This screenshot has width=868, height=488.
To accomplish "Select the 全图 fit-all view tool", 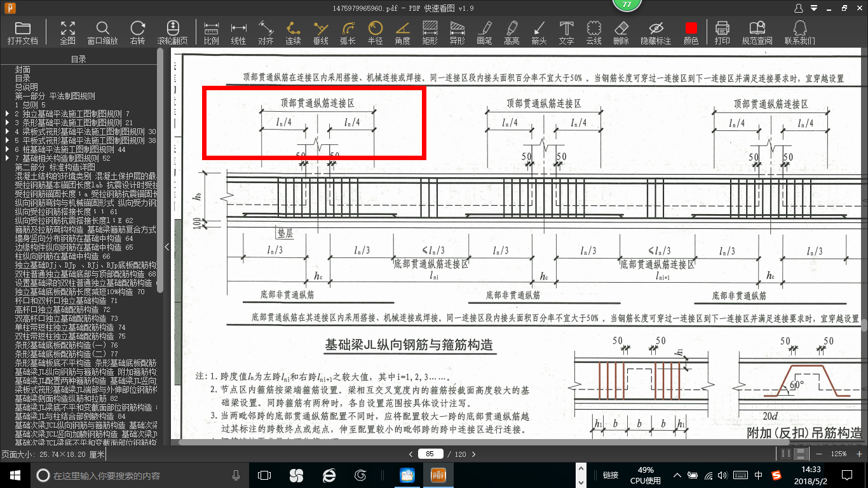I will coord(68,32).
